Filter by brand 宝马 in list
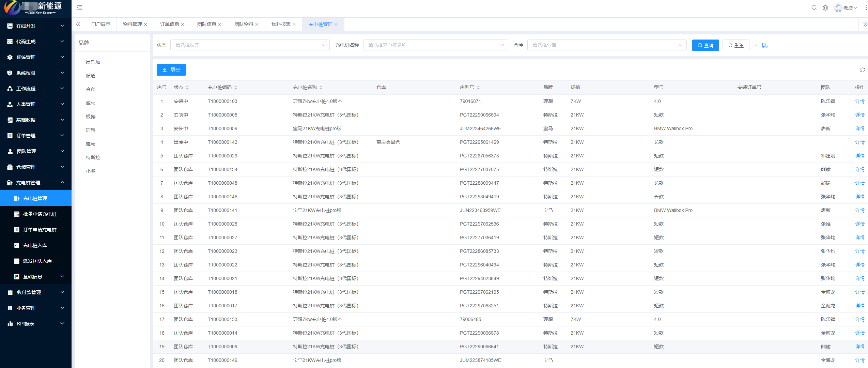Viewport: 868px width, 368px height. [x=91, y=144]
